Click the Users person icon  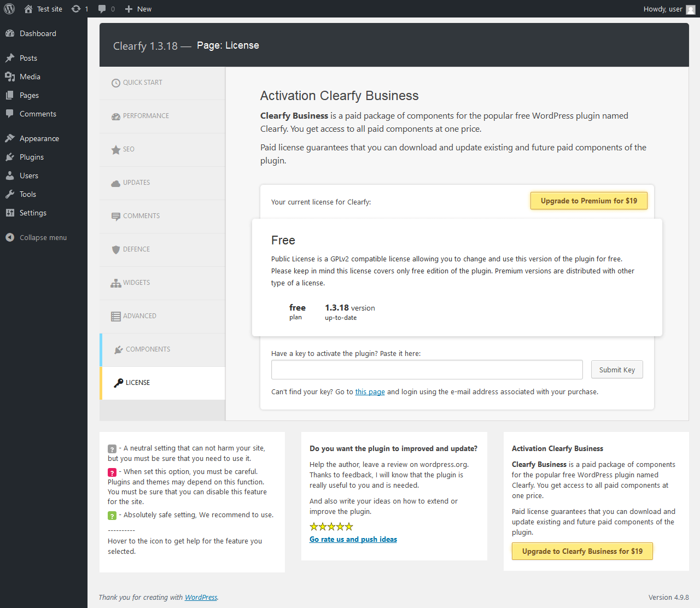click(x=10, y=176)
